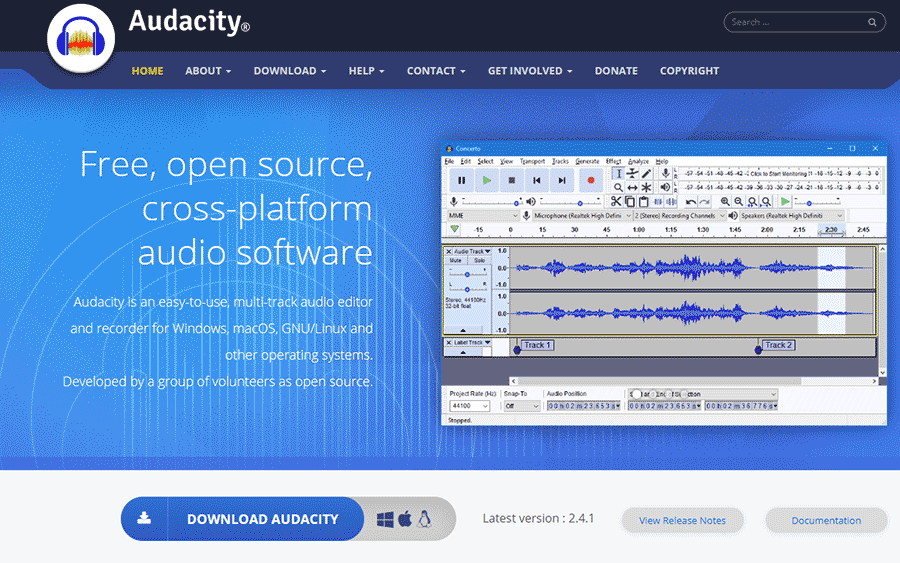Screen dimensions: 900x563
Task: Toggle the Mute button on Audio Track
Action: [x=456, y=261]
